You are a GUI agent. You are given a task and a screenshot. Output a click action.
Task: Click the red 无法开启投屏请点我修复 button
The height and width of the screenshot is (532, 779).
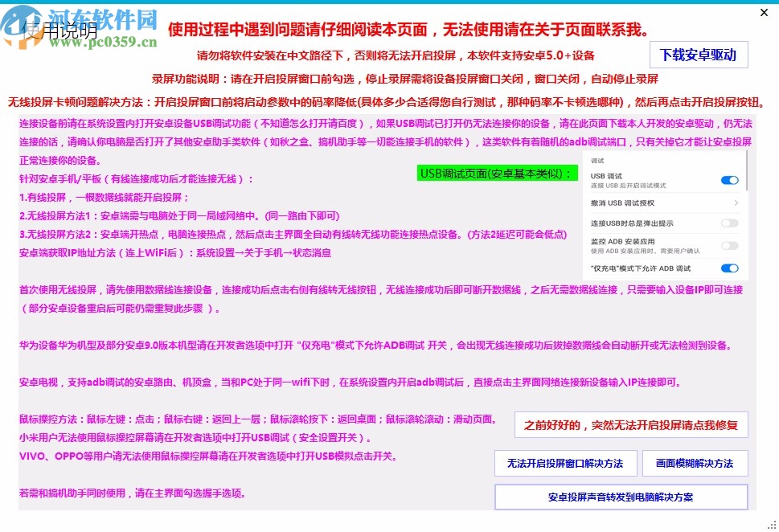pyautogui.click(x=630, y=424)
